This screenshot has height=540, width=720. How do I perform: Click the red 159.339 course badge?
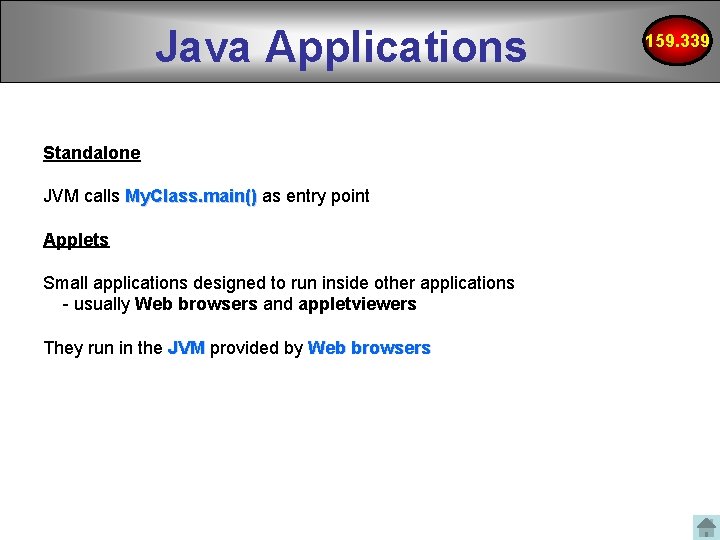click(x=677, y=40)
